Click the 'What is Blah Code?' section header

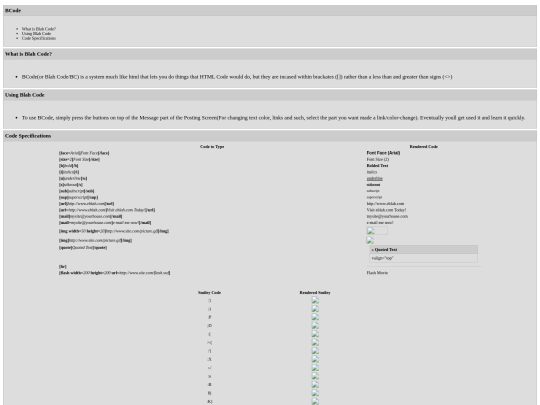point(270,54)
